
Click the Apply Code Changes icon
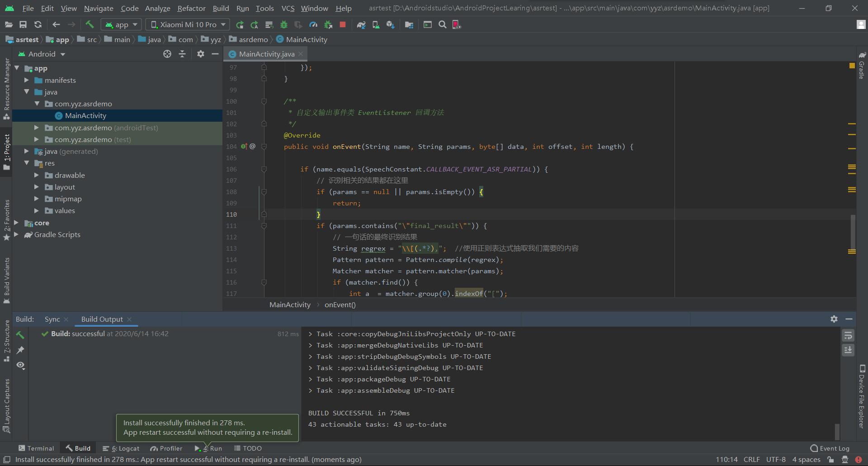point(269,25)
